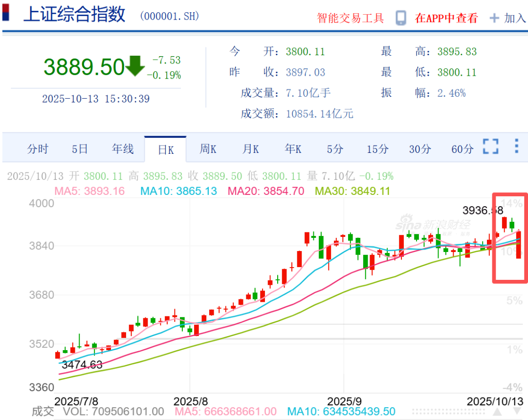Select the 15分 interval tab

377,149
